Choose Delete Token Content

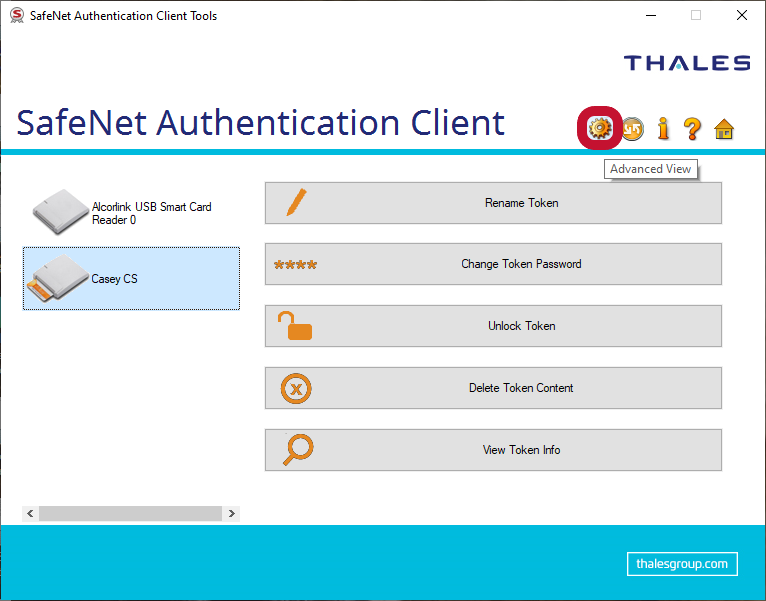pyautogui.click(x=493, y=388)
